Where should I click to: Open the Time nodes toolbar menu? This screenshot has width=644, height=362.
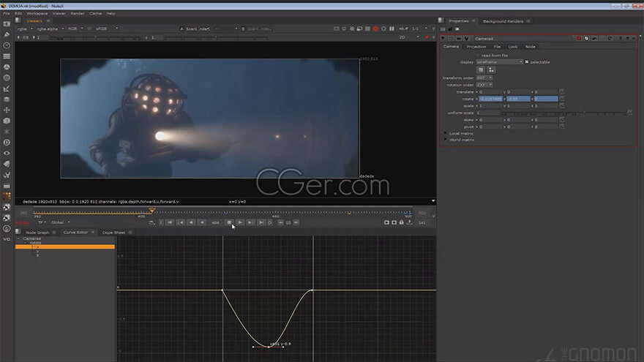[7, 45]
